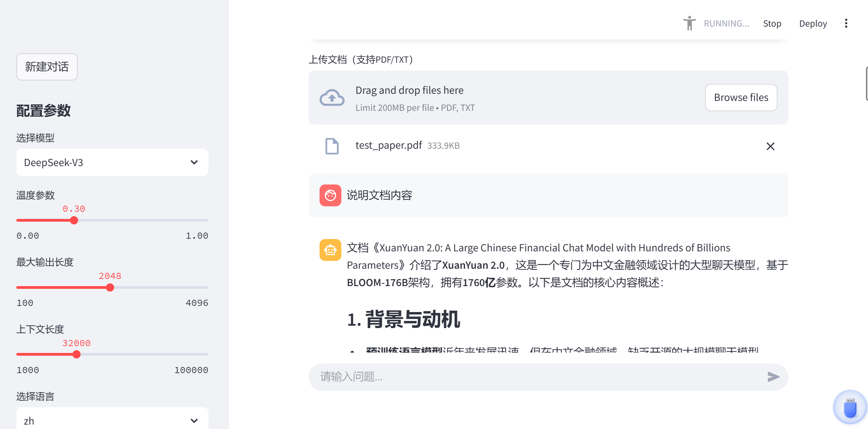The width and height of the screenshot is (868, 429).
Task: Open the three-dot main menu
Action: pyautogui.click(x=846, y=23)
